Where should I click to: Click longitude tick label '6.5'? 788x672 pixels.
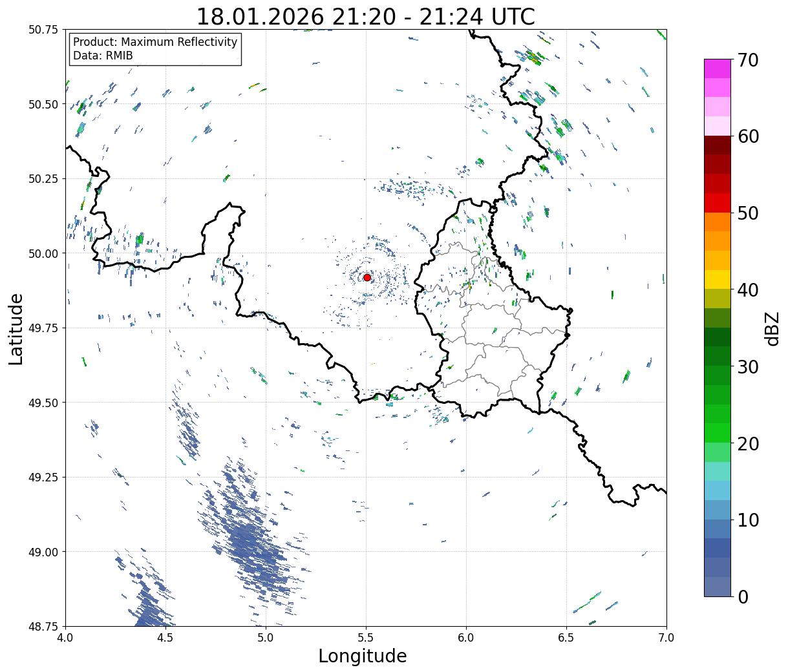coord(566,638)
